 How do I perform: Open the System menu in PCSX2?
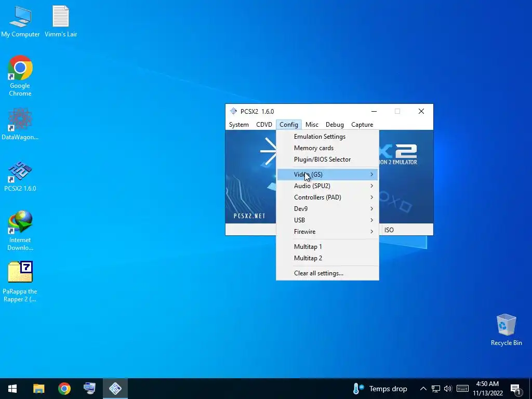pos(239,125)
